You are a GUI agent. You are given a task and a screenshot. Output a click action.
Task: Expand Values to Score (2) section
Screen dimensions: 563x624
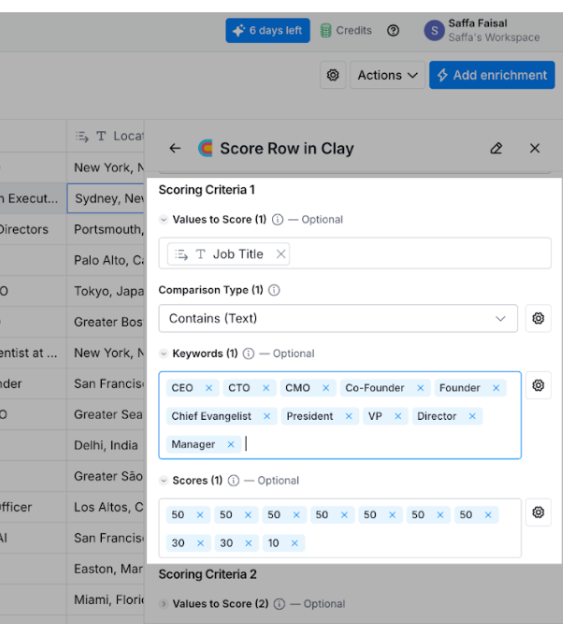point(164,604)
